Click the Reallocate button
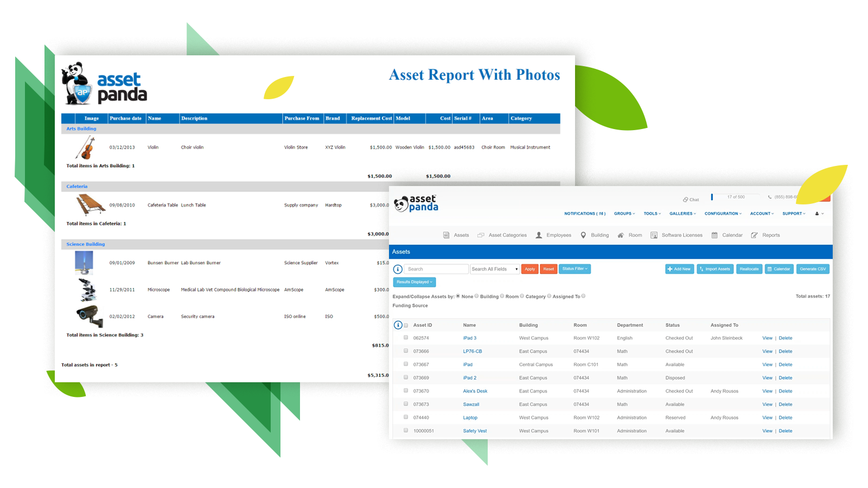The image size is (868, 488). 749,269
